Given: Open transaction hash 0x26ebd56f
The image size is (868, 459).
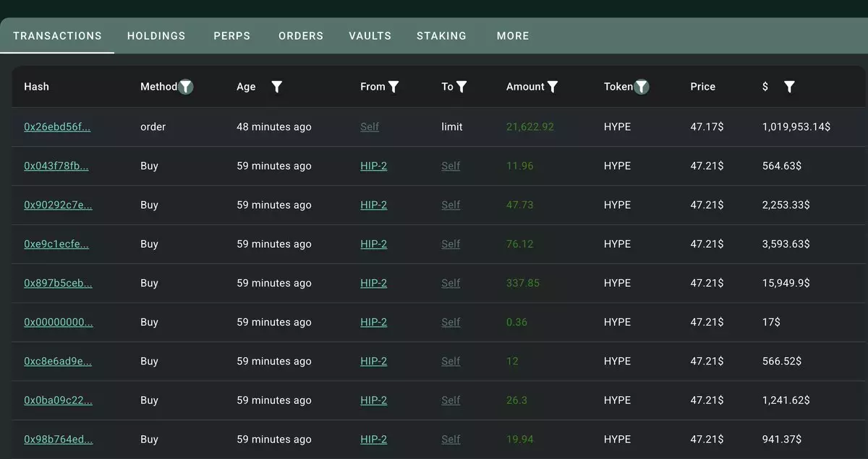Looking at the screenshot, I should [57, 126].
